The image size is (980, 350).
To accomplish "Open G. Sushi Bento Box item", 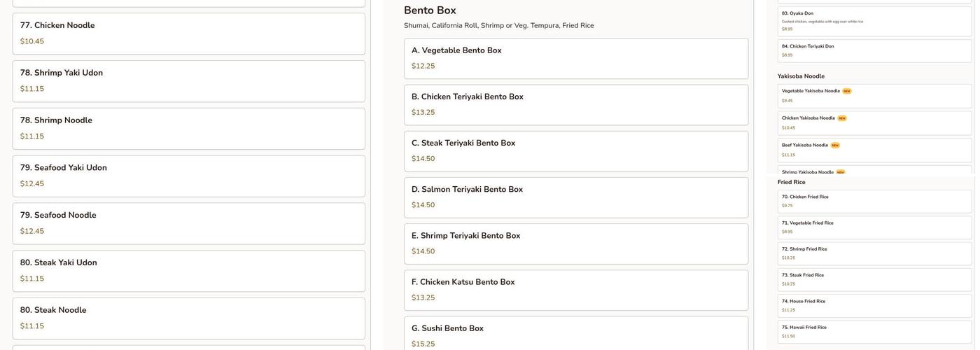I will click(x=575, y=334).
